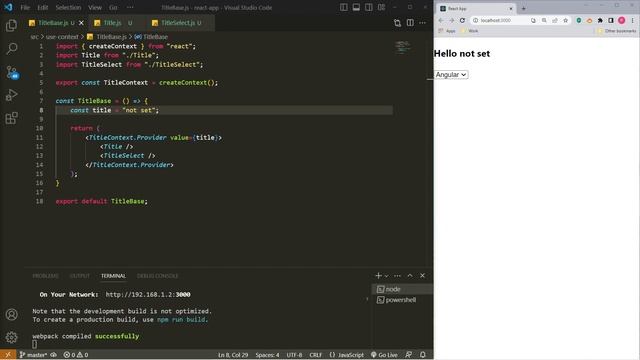Viewport: 640px width, 360px height.
Task: Open the Other bookmarks folder
Action: tap(617, 31)
